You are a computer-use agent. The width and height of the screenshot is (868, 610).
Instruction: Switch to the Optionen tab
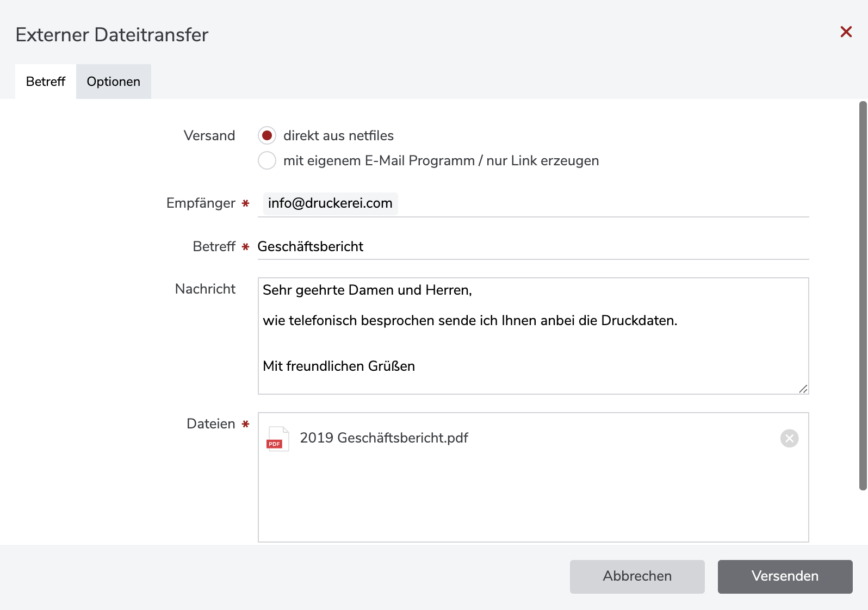coord(113,82)
